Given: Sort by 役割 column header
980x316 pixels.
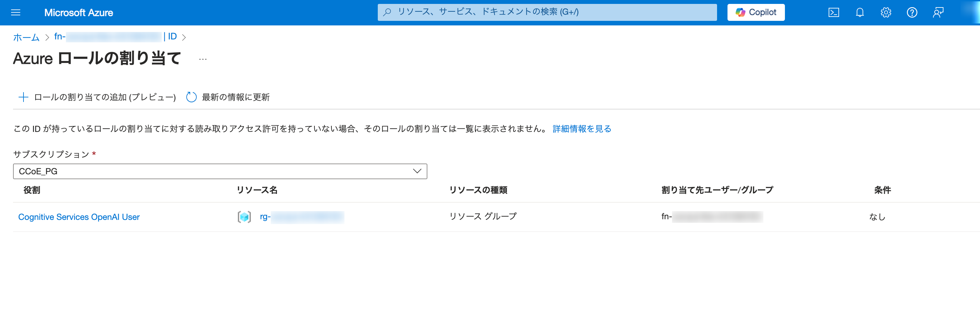Looking at the screenshot, I should coord(32,190).
